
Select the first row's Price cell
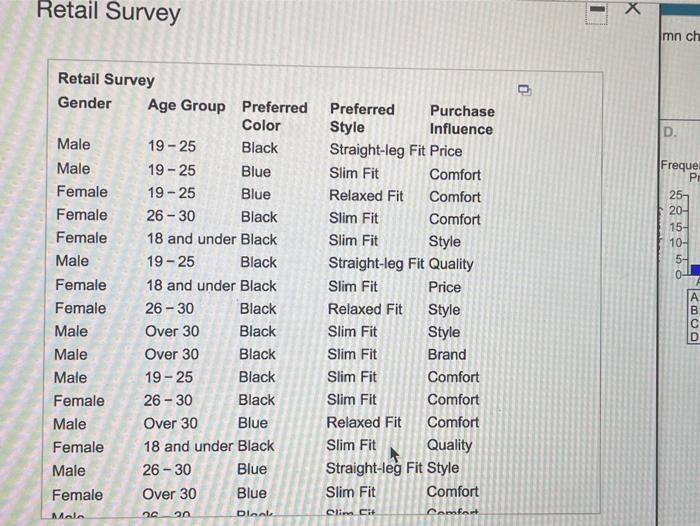click(446, 151)
